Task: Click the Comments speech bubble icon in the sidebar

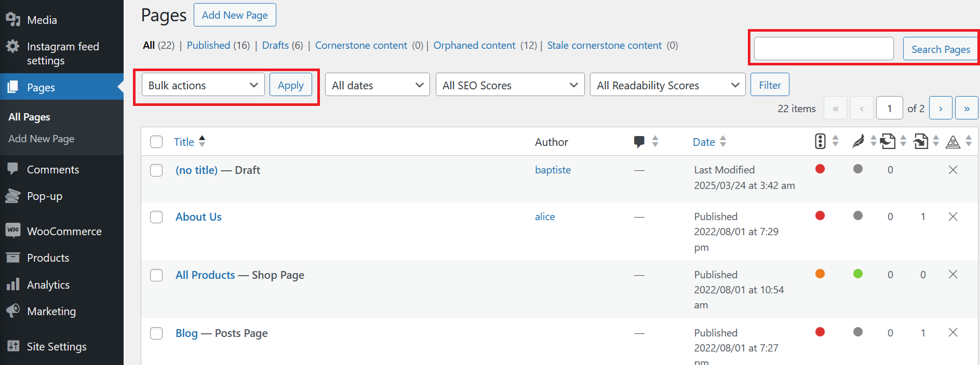Action: tap(13, 169)
